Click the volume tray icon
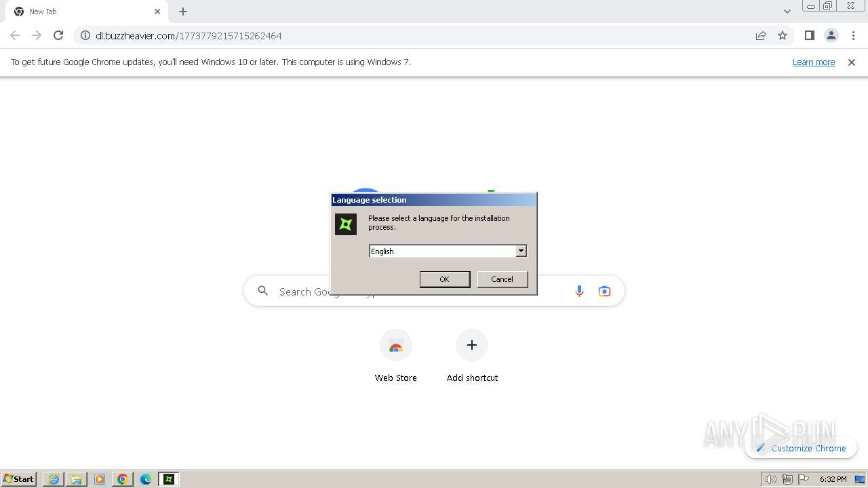 (x=771, y=479)
